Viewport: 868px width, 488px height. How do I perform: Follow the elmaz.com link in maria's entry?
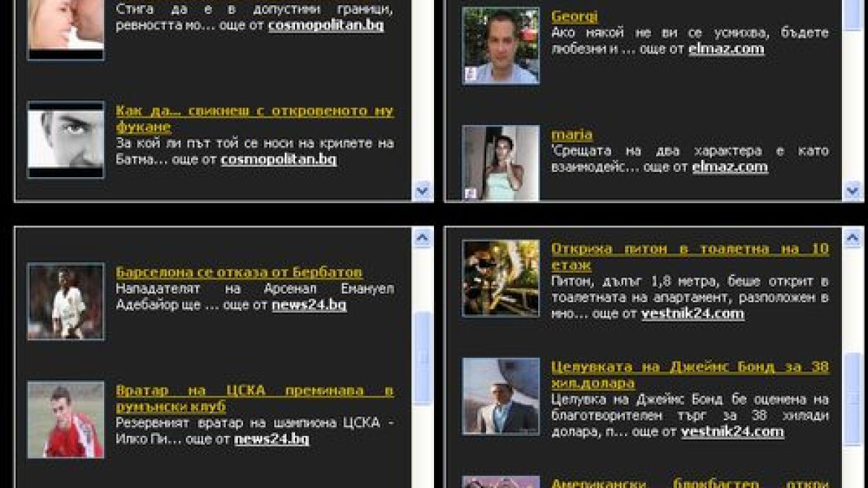tap(730, 167)
